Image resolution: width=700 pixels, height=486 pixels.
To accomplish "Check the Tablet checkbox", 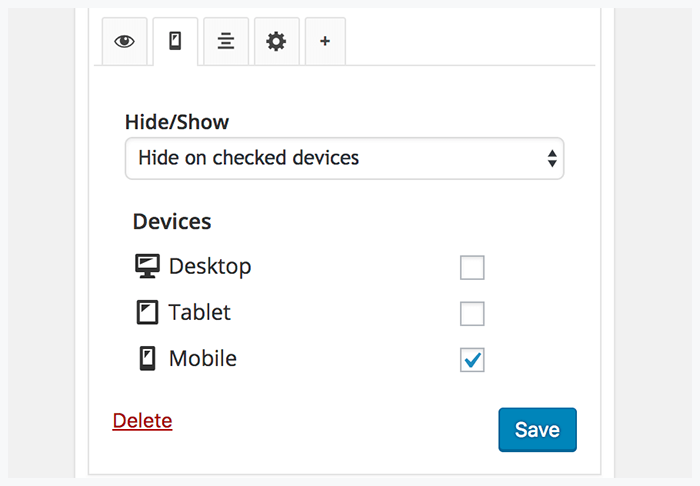I will [472, 313].
